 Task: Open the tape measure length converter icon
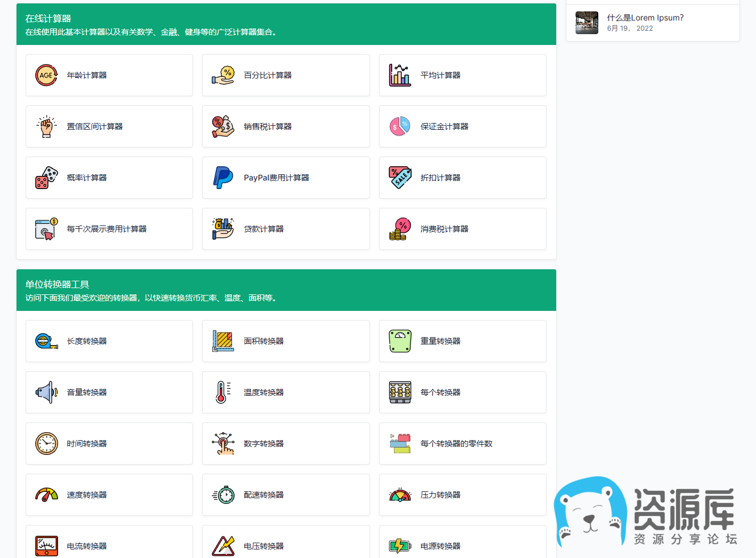[x=47, y=341]
